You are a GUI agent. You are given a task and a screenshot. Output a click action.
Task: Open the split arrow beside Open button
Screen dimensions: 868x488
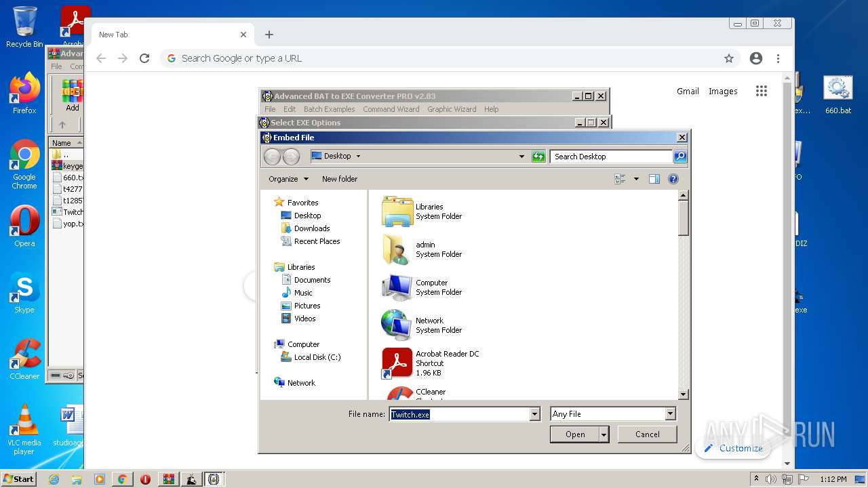[x=604, y=435]
